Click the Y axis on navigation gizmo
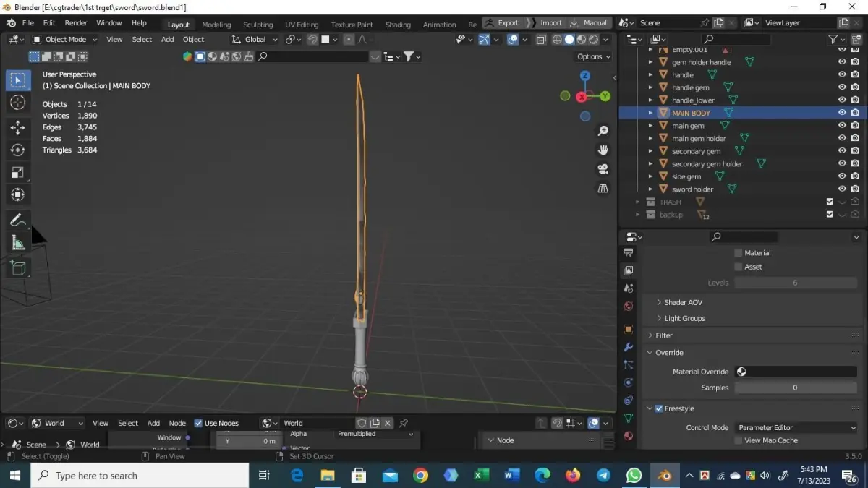868x488 pixels. pyautogui.click(x=605, y=96)
